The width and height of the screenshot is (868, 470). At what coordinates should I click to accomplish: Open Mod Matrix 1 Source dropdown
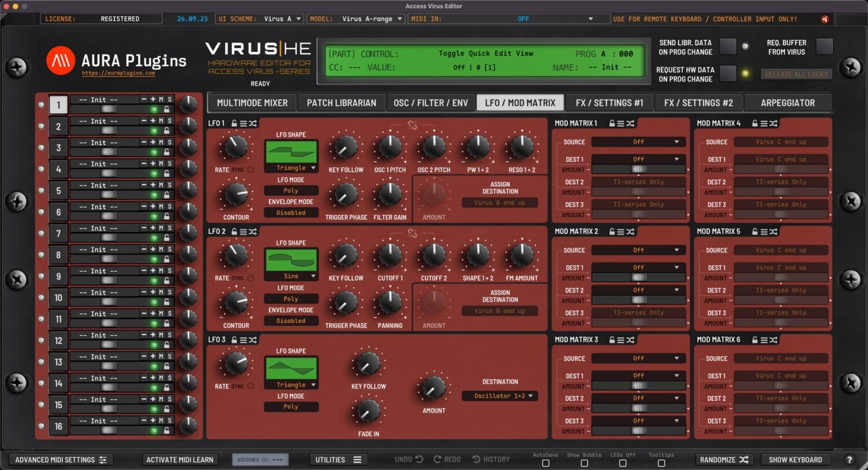[x=638, y=142]
